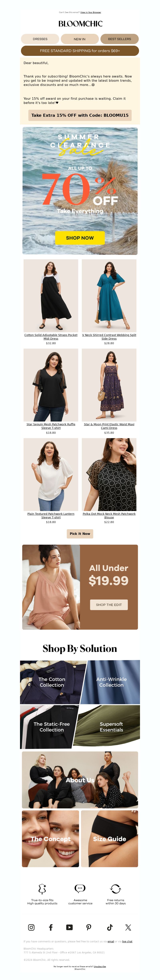Open the View in Your Browser link
This screenshot has width=160, height=980.
[x=90, y=12]
